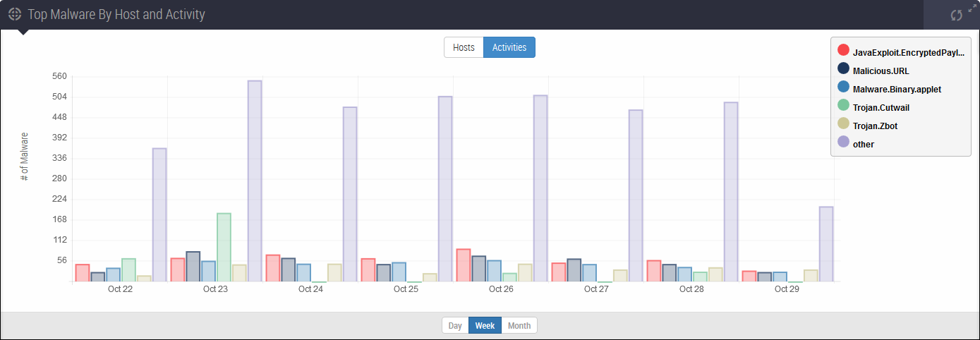
Task: Click the 'other' bar for Oct 29
Action: click(826, 244)
